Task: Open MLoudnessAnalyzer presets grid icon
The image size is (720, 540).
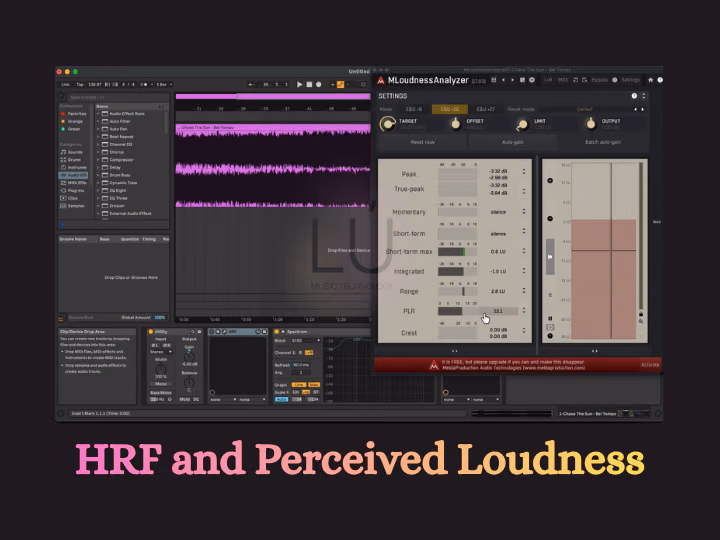Action: (x=494, y=80)
